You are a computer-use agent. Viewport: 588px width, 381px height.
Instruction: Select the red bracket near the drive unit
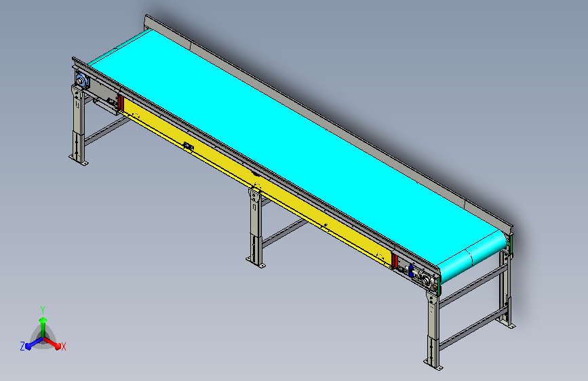click(394, 261)
